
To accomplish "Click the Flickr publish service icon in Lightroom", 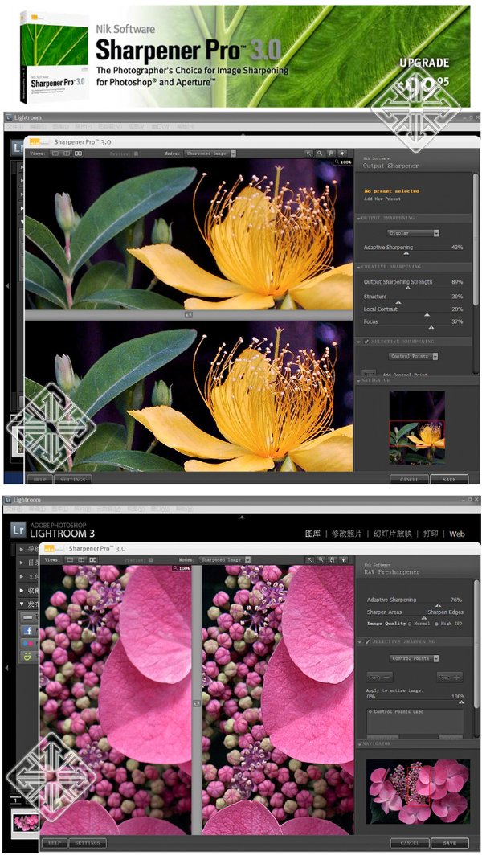I will (x=27, y=644).
